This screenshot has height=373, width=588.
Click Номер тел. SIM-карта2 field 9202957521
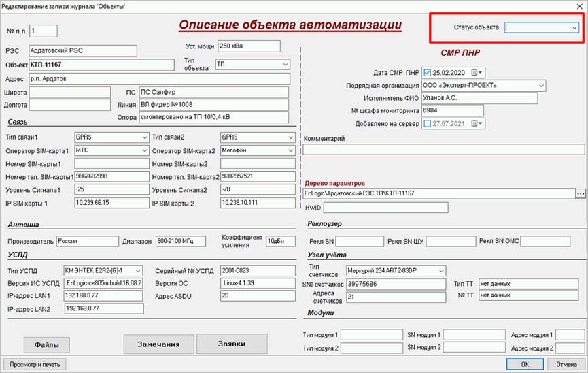[258, 176]
